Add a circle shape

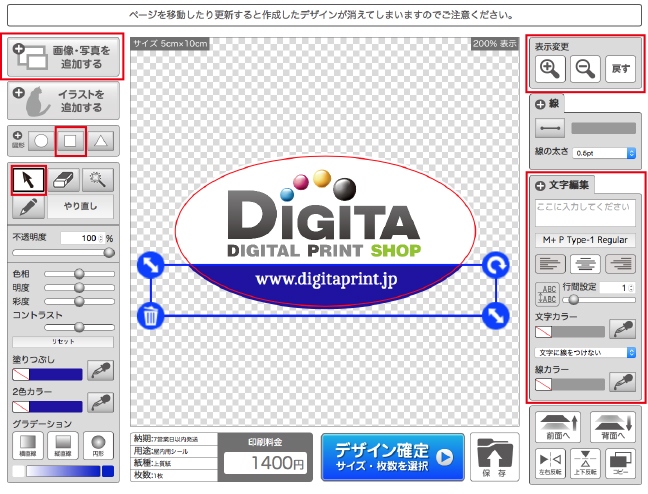point(41,141)
